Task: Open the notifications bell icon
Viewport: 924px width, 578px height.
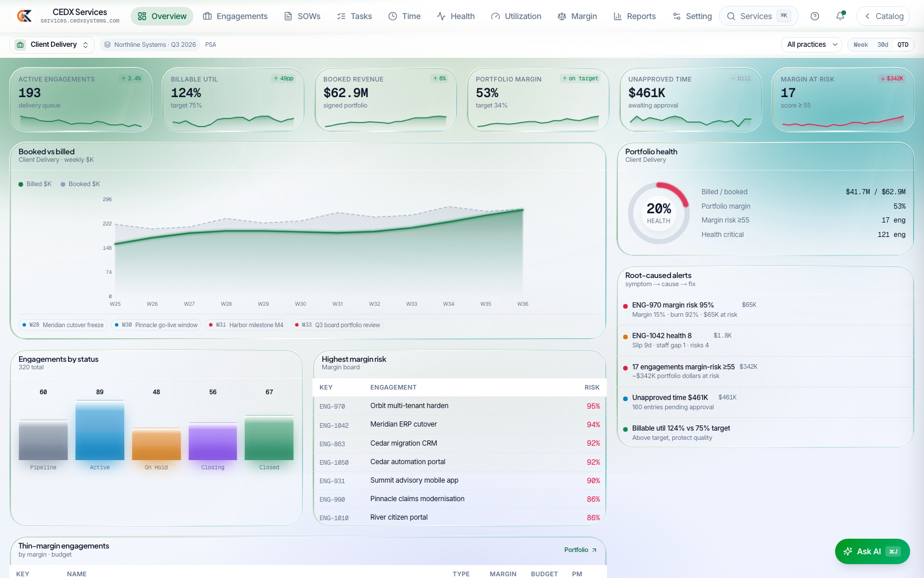Action: 840,16
